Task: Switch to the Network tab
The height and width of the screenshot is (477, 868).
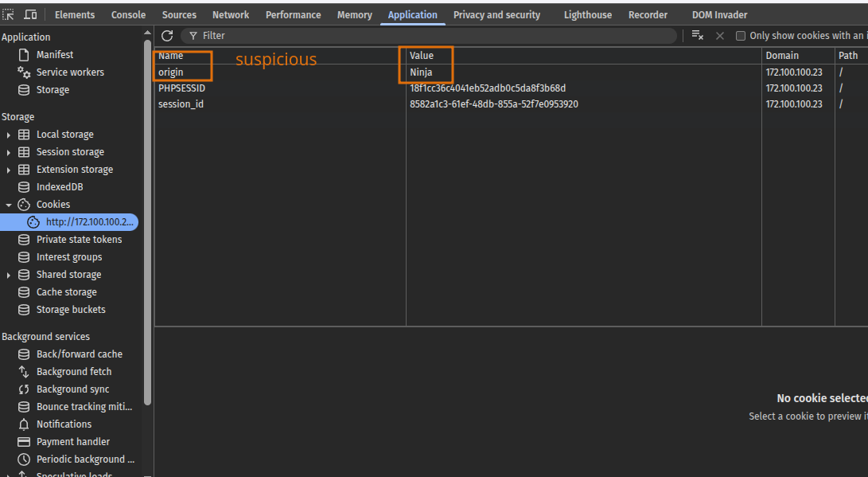Action: point(230,14)
